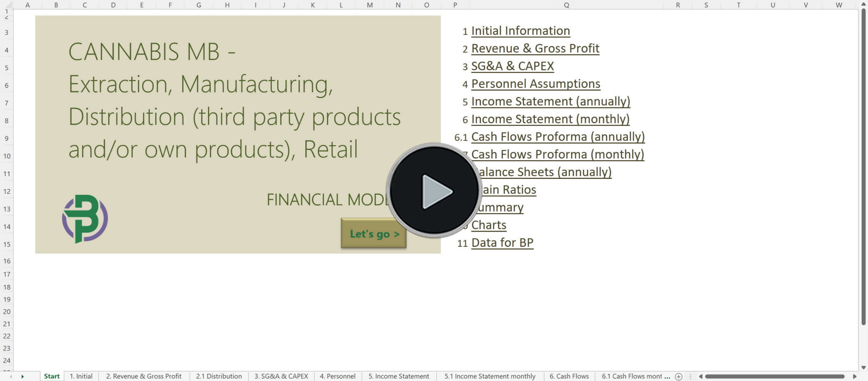Viewport: 868px width, 381px height.
Task: Open Charts link
Action: [488, 225]
